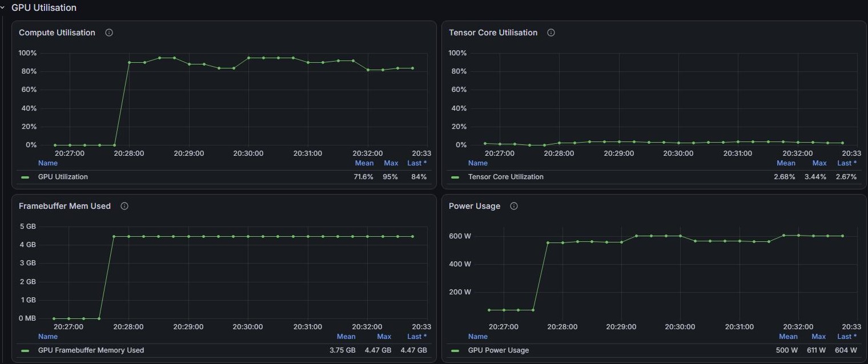The width and height of the screenshot is (868, 364).
Task: Sort Tensor Core legend by Name
Action: (478, 163)
